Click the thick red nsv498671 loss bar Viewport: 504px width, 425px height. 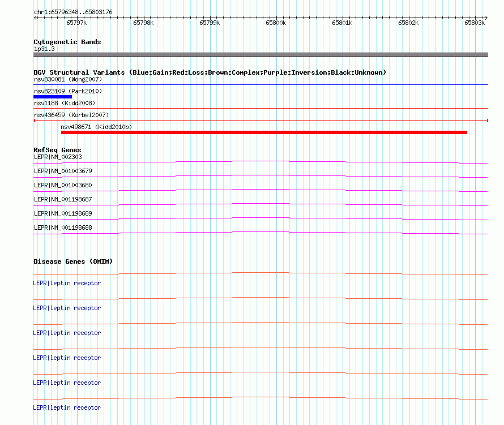[264, 132]
